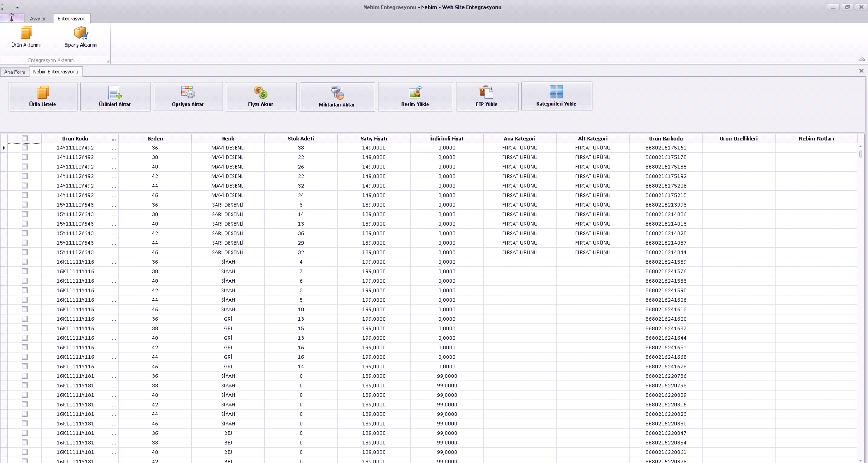This screenshot has height=463, width=868.
Task: Click the Ürün Aktarımı ribbon icon
Action: [26, 33]
